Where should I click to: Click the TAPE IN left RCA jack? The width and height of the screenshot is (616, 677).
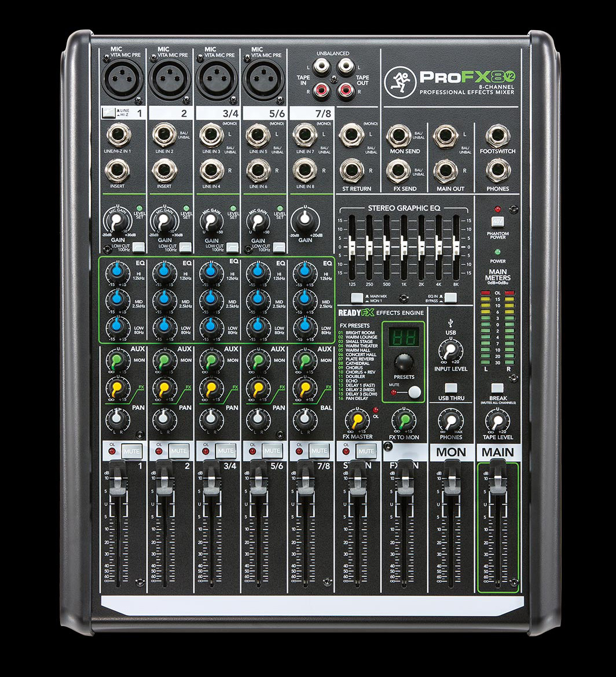click(x=321, y=66)
